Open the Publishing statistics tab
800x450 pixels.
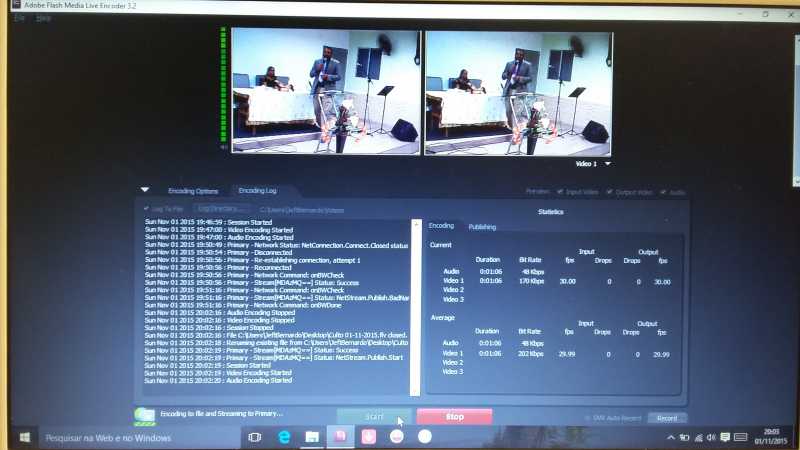pos(482,227)
